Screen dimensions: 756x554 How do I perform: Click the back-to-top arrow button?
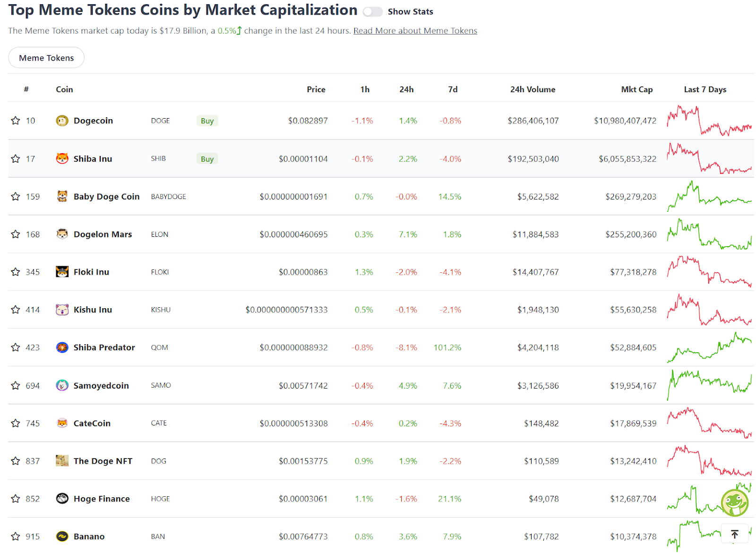735,534
